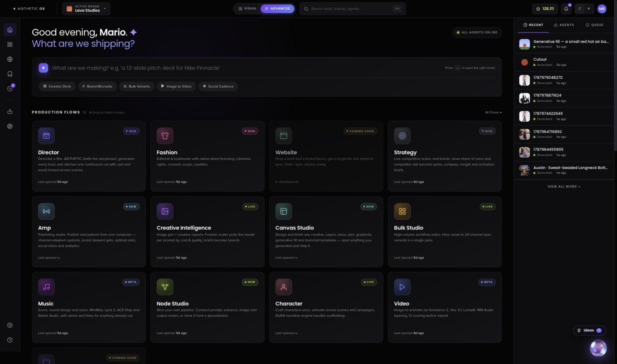Switch to the Queue tab
617x364 pixels.
[594, 25]
